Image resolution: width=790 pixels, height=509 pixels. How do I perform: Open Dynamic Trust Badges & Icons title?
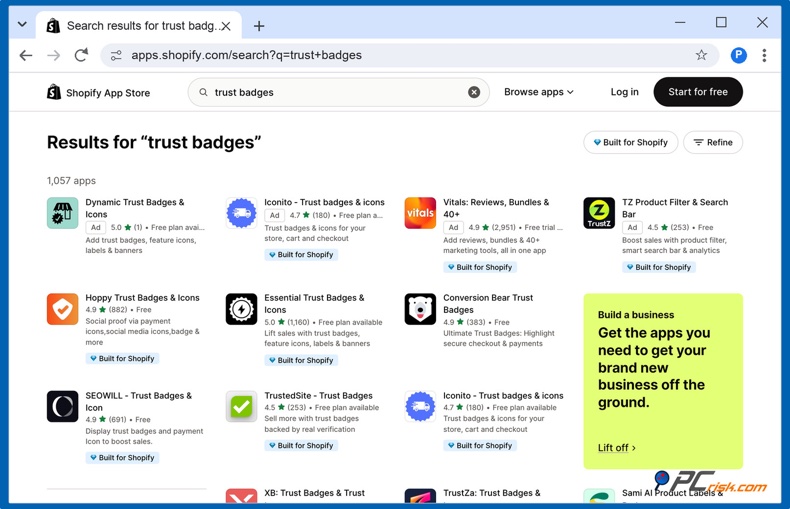tap(135, 208)
